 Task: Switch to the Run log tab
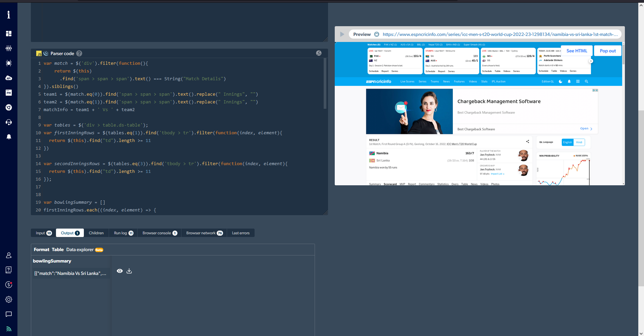point(122,233)
